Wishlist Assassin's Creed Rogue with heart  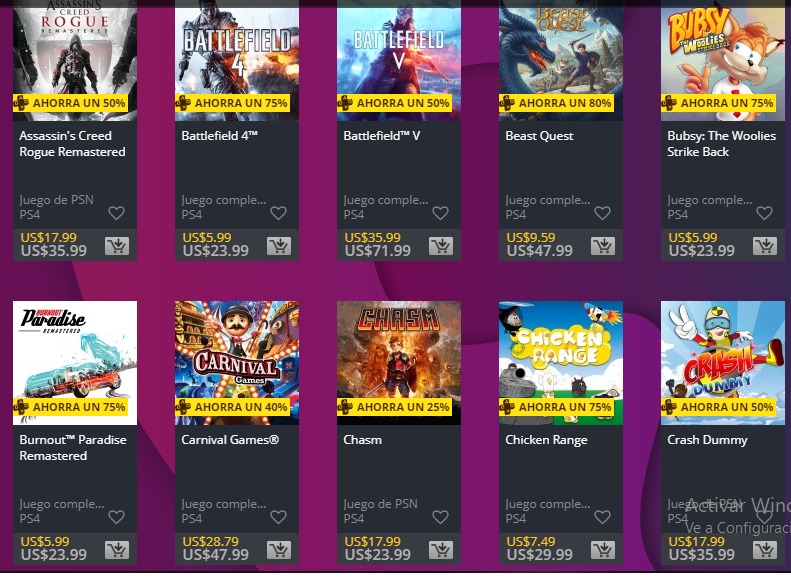coord(116,213)
